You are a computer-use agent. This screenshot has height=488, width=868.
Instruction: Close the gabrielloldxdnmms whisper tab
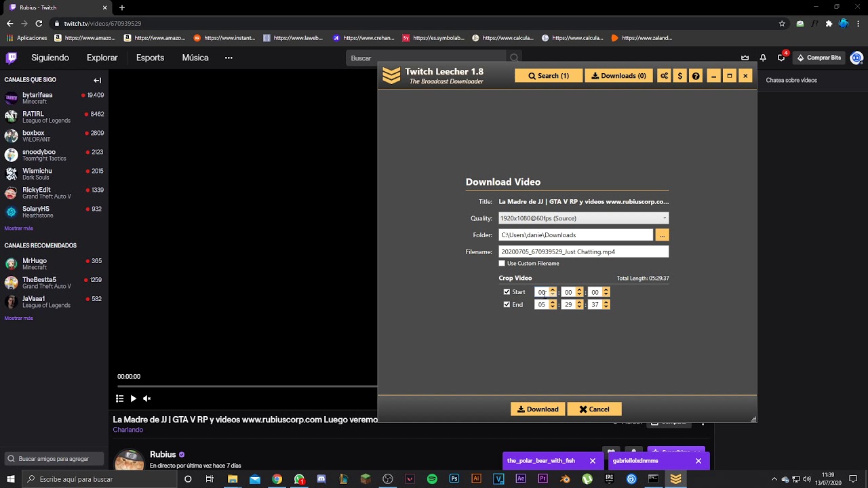[698, 461]
